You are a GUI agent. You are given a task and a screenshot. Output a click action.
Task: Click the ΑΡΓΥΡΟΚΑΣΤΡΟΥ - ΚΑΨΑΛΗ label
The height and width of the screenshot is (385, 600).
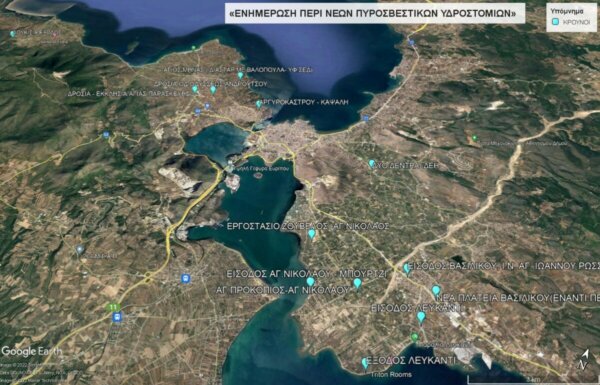coord(305,102)
